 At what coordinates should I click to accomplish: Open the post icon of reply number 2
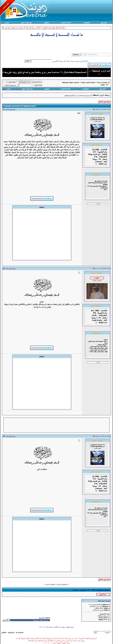pos(79,272)
